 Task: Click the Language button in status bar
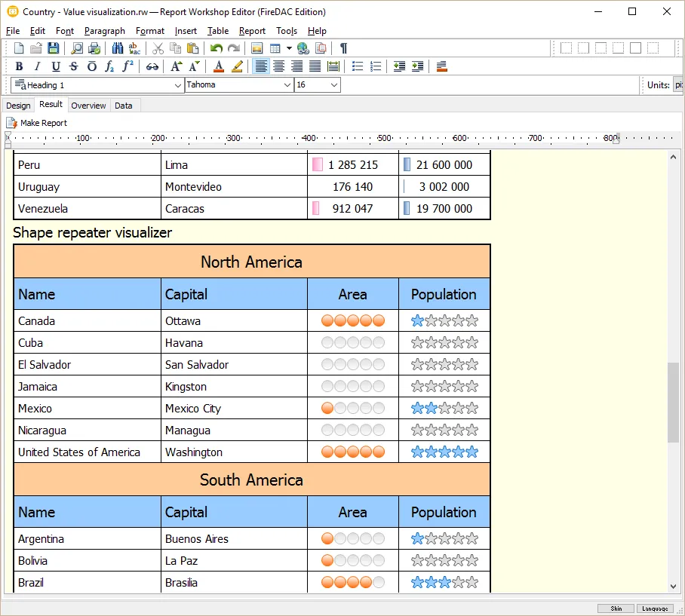tap(653, 608)
